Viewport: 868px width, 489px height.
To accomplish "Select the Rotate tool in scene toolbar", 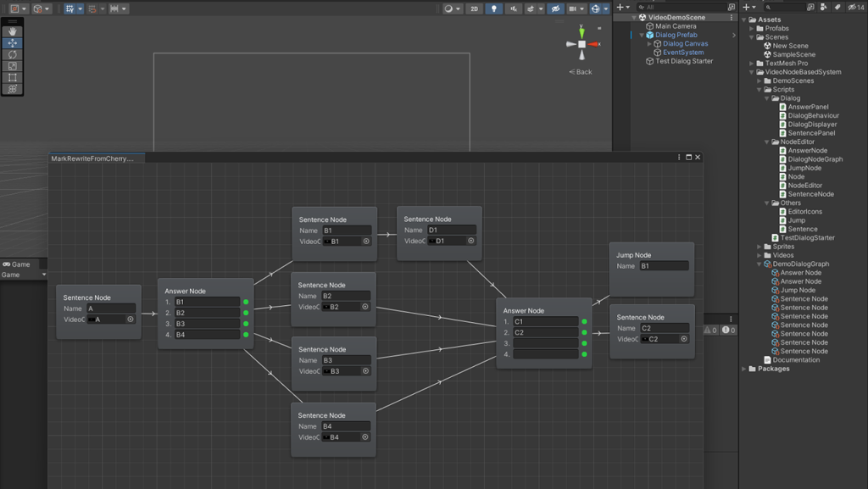I will tap(12, 54).
